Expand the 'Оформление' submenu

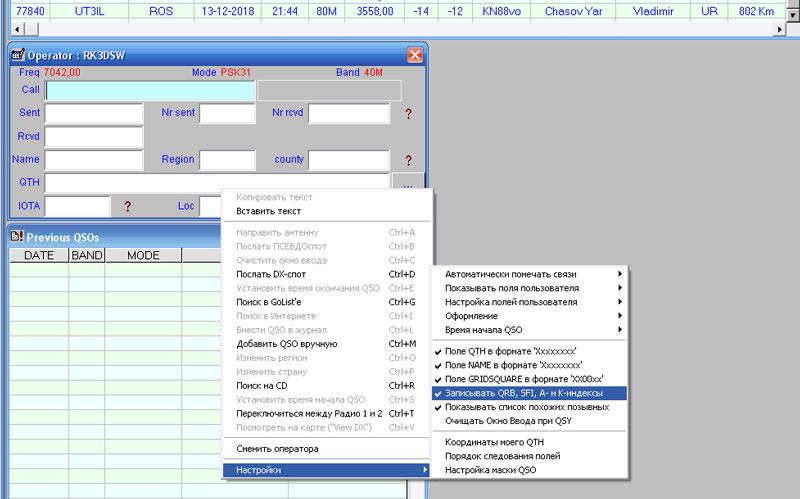[x=472, y=316]
